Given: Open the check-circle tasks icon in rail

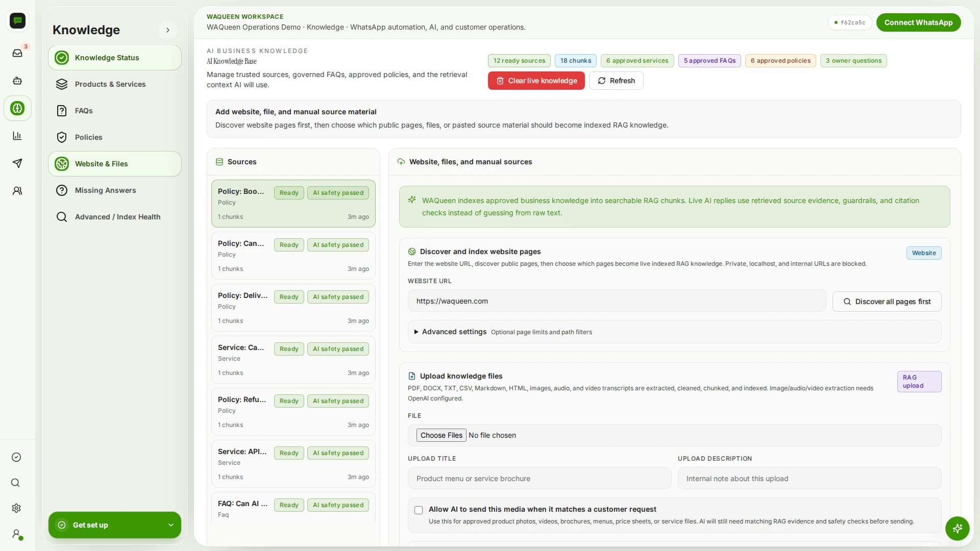Looking at the screenshot, I should point(16,457).
